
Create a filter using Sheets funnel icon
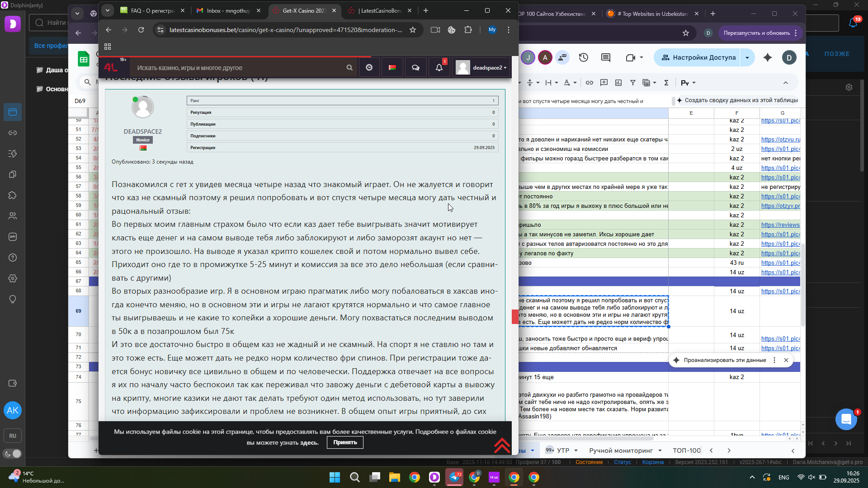tap(633, 83)
